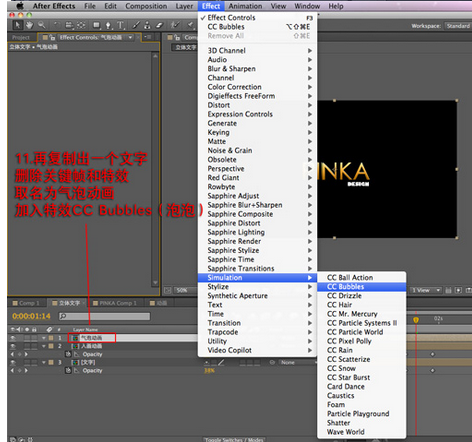472x442 pixels.
Task: Select the Rectangle shape tool
Action: coord(97,25)
